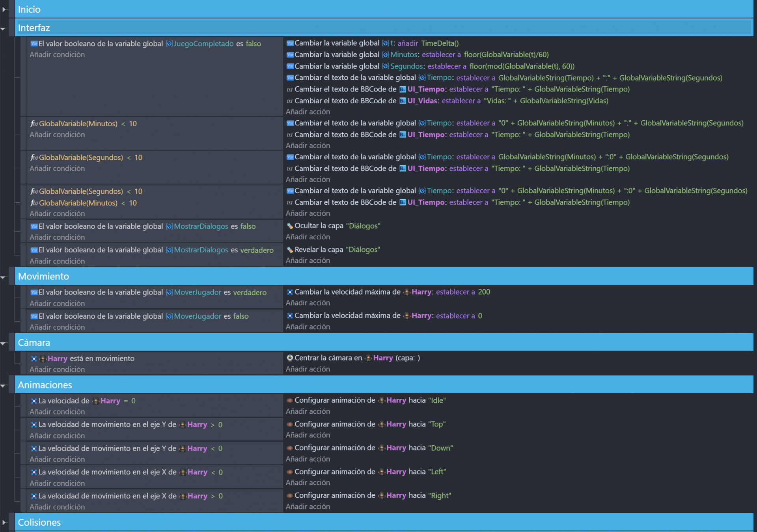Click camera icon of 'Centrar la cámara' action
757x532 pixels.
tap(290, 358)
